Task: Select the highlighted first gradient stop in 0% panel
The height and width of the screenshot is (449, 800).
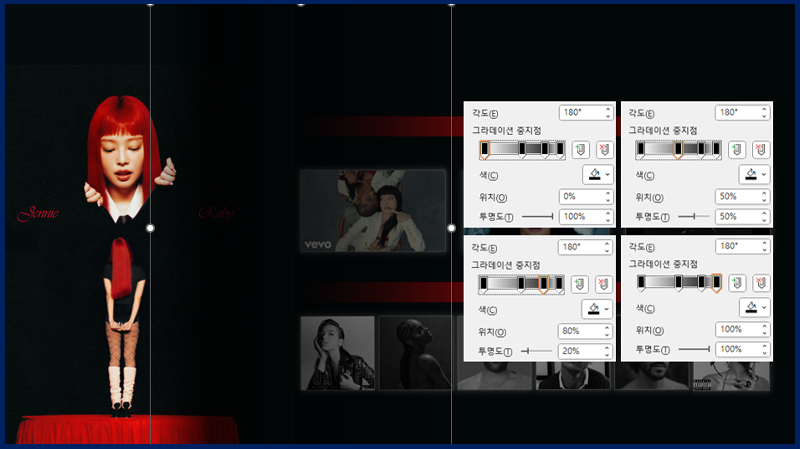Action: [x=485, y=150]
